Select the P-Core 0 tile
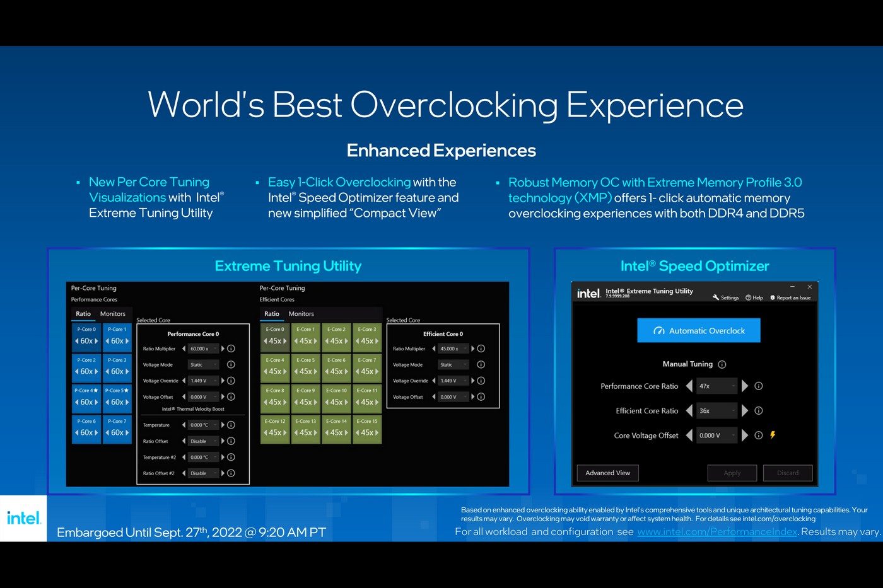 pyautogui.click(x=86, y=337)
